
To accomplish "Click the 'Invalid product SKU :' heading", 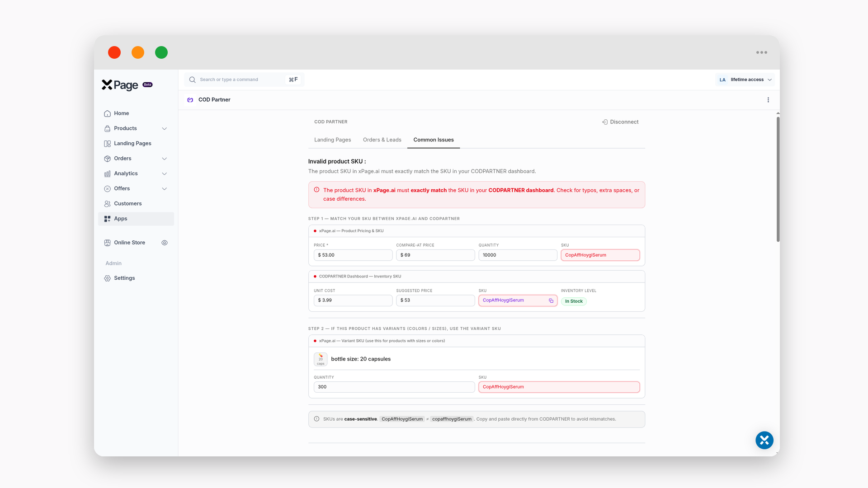I will point(337,161).
